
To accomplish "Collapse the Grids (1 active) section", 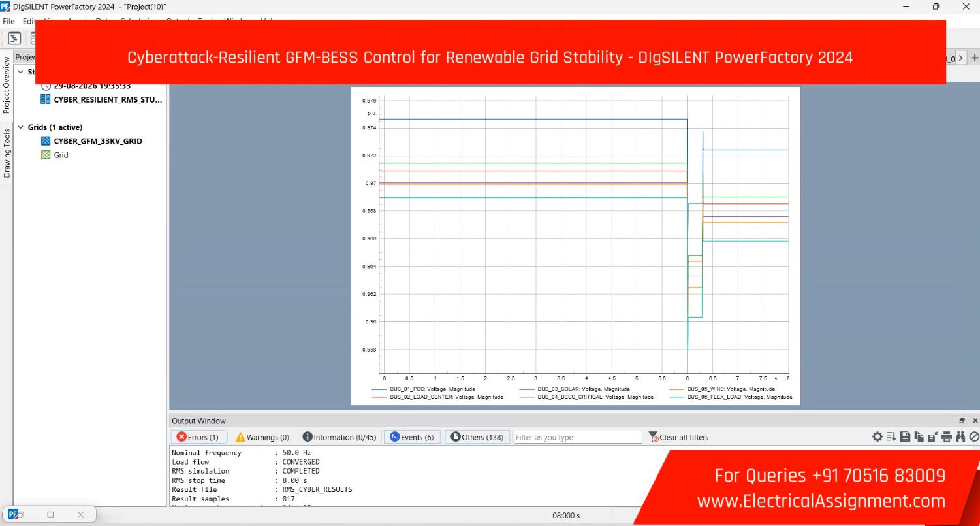I will (x=20, y=127).
